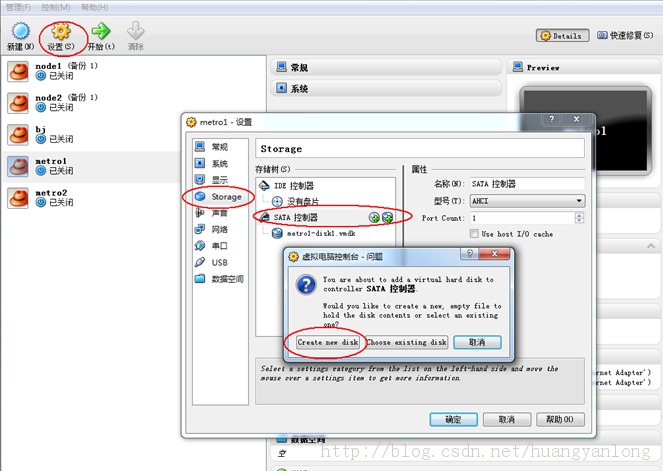The height and width of the screenshot is (471, 663).
Task: Click 确定 in the settings dialog
Action: pos(453,419)
